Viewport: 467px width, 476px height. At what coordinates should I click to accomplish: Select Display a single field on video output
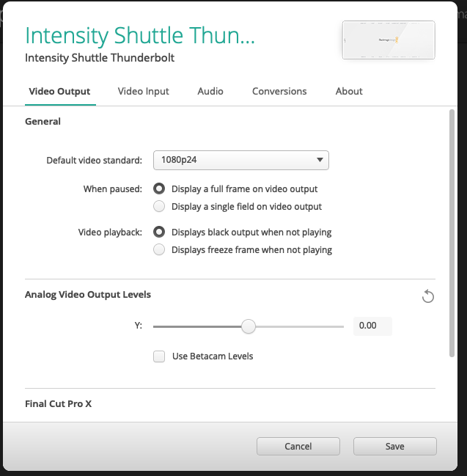[159, 206]
